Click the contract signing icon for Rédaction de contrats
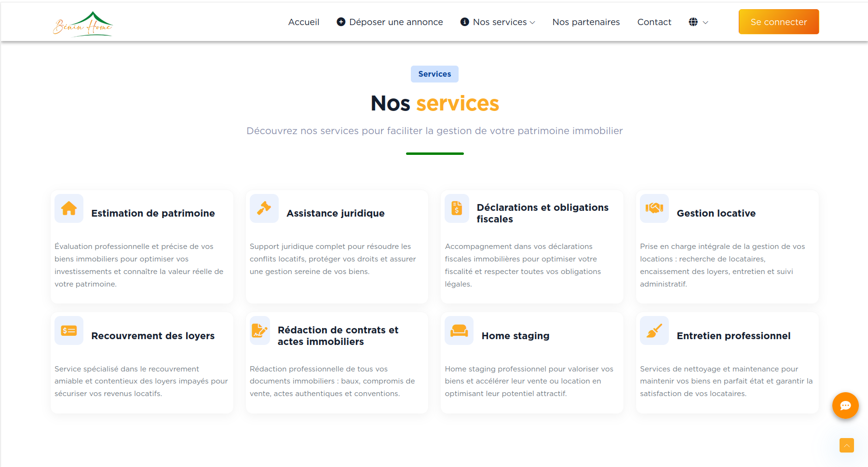Viewport: 868px width, 467px height. coord(259,330)
